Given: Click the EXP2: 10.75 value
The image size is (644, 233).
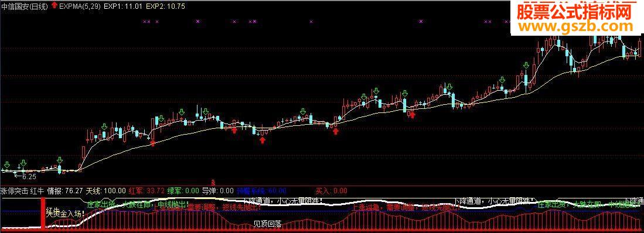Looking at the screenshot, I should pyautogui.click(x=165, y=6).
